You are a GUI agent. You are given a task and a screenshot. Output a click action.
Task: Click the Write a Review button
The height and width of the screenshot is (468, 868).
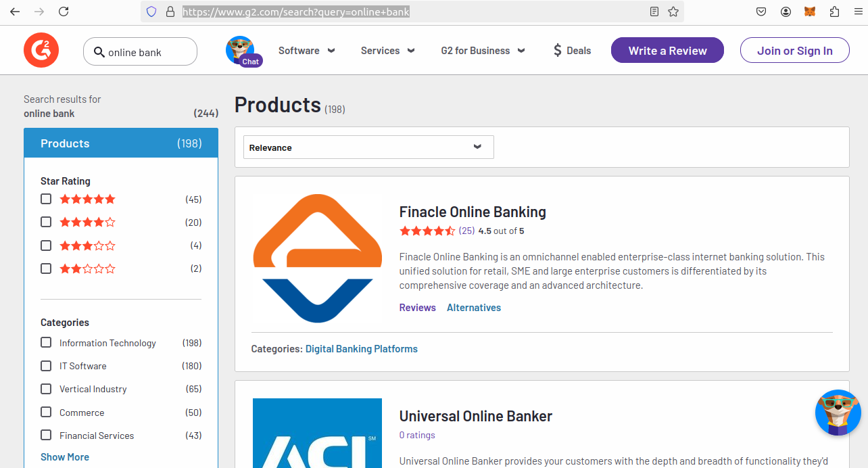[667, 51]
